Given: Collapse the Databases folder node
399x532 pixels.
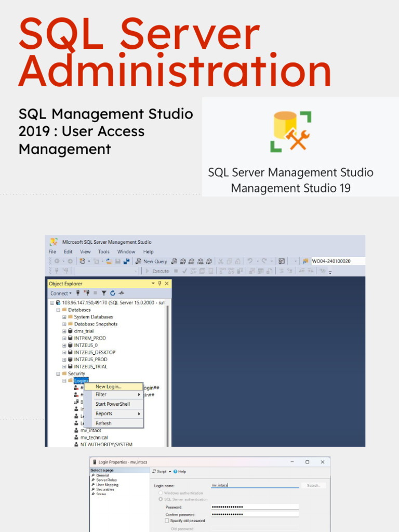Looking at the screenshot, I should click(x=58, y=310).
